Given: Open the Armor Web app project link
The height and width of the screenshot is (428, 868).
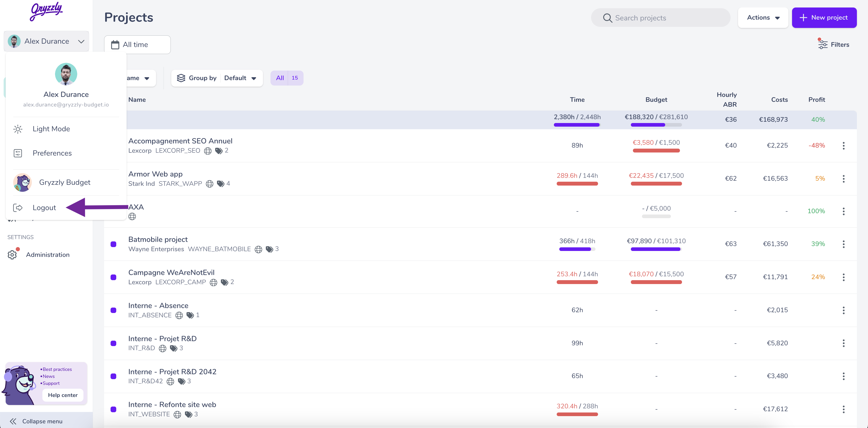Looking at the screenshot, I should [x=155, y=174].
